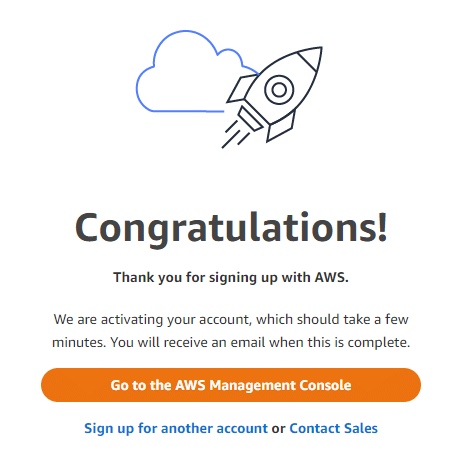The height and width of the screenshot is (458, 467).
Task: Select 'Thank you for signing up' line
Action: [x=231, y=277]
